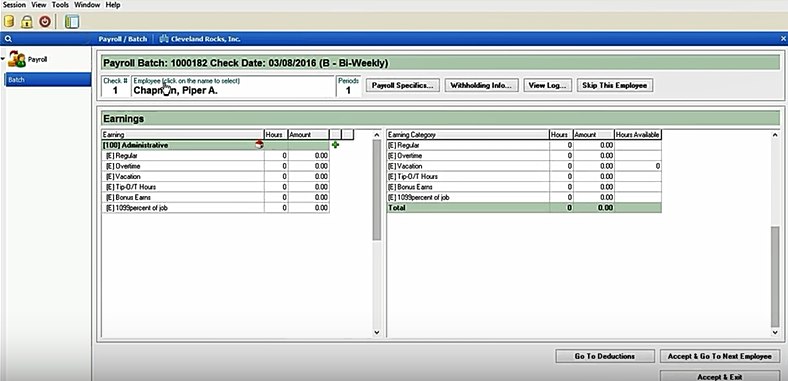Click the yellow database cylinder toolbar icon
Screen dimensions: 788x381
click(9, 22)
